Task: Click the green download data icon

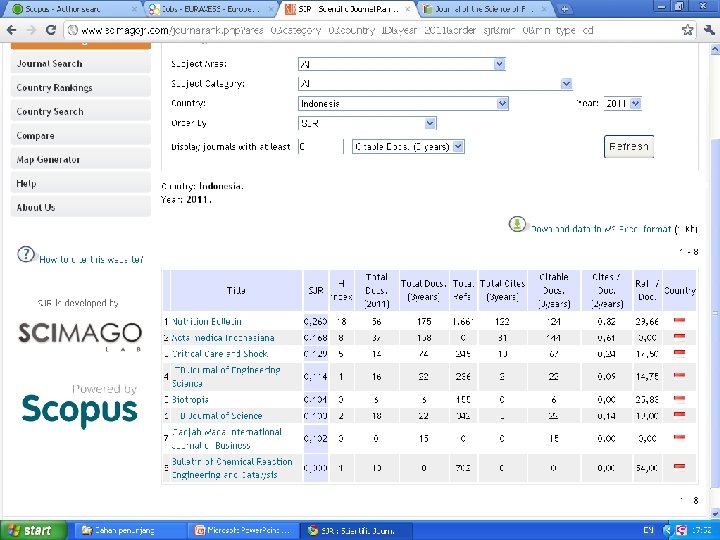Action: point(517,224)
